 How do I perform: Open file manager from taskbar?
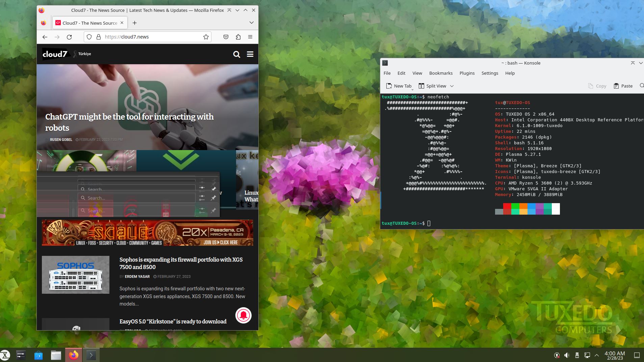pyautogui.click(x=56, y=355)
